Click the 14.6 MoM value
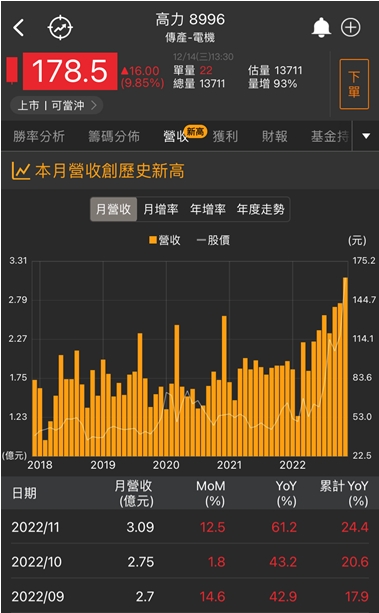The width and height of the screenshot is (379, 613). (x=212, y=597)
